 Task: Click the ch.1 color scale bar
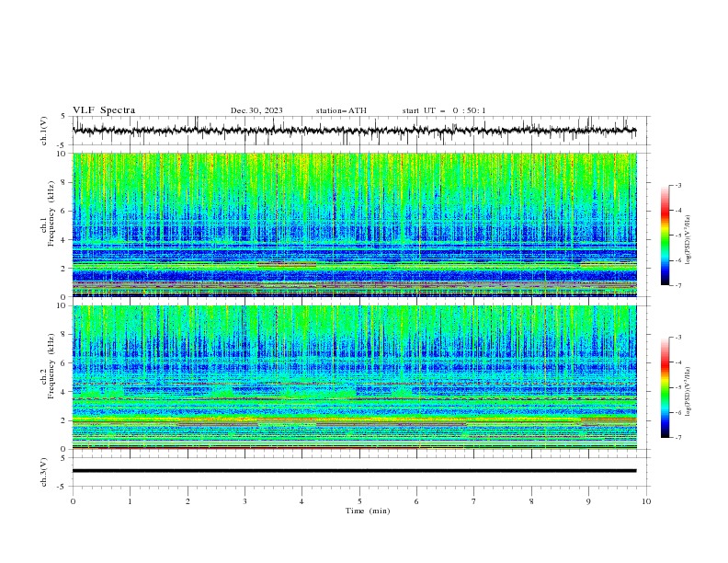tap(665, 235)
